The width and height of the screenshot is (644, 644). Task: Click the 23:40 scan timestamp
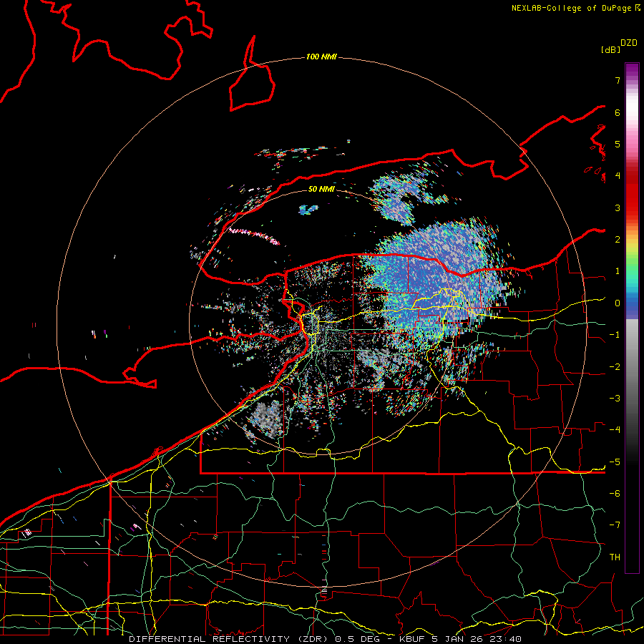pos(506,639)
